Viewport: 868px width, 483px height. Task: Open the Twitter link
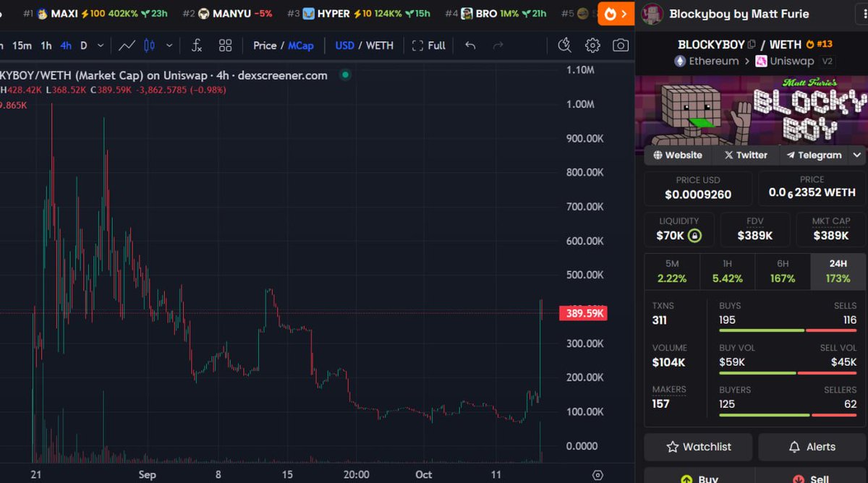pyautogui.click(x=746, y=155)
